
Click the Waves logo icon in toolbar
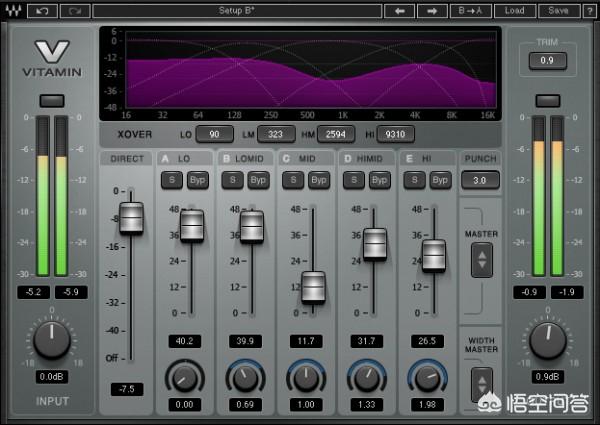[x=13, y=10]
